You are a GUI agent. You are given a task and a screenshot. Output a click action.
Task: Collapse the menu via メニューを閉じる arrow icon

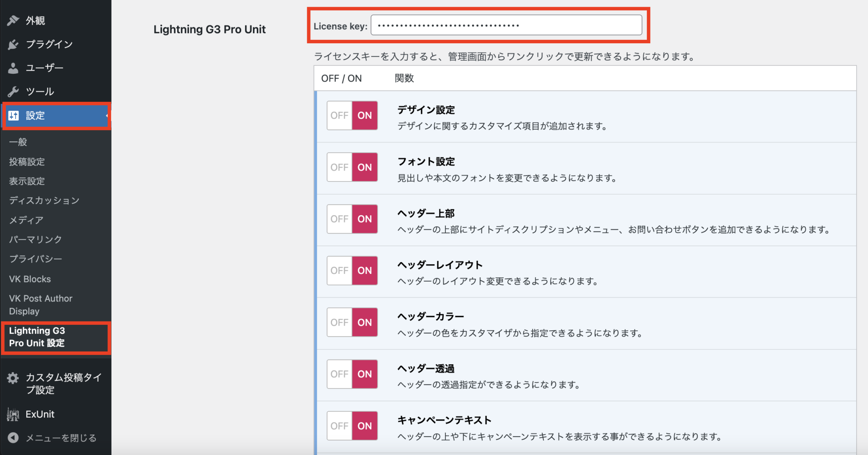click(x=13, y=438)
